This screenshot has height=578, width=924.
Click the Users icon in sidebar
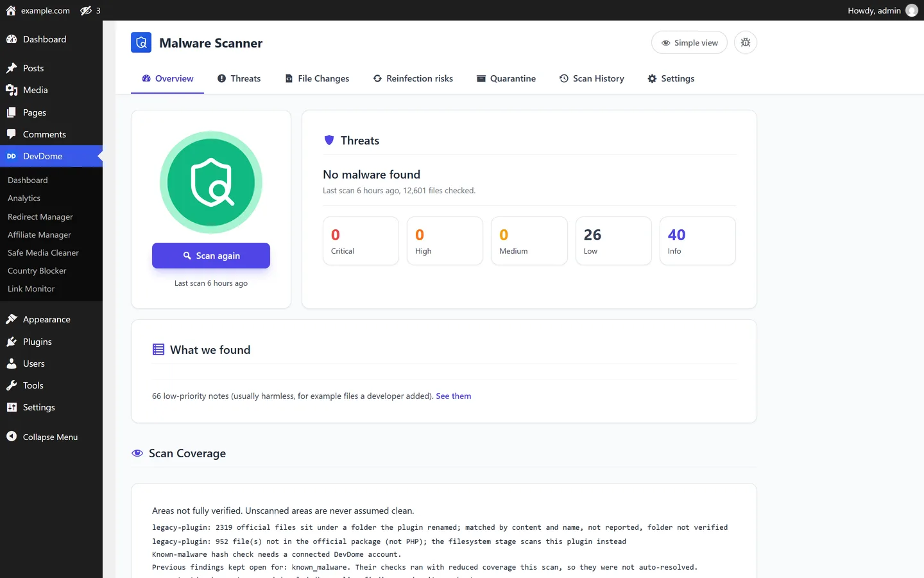pyautogui.click(x=12, y=363)
